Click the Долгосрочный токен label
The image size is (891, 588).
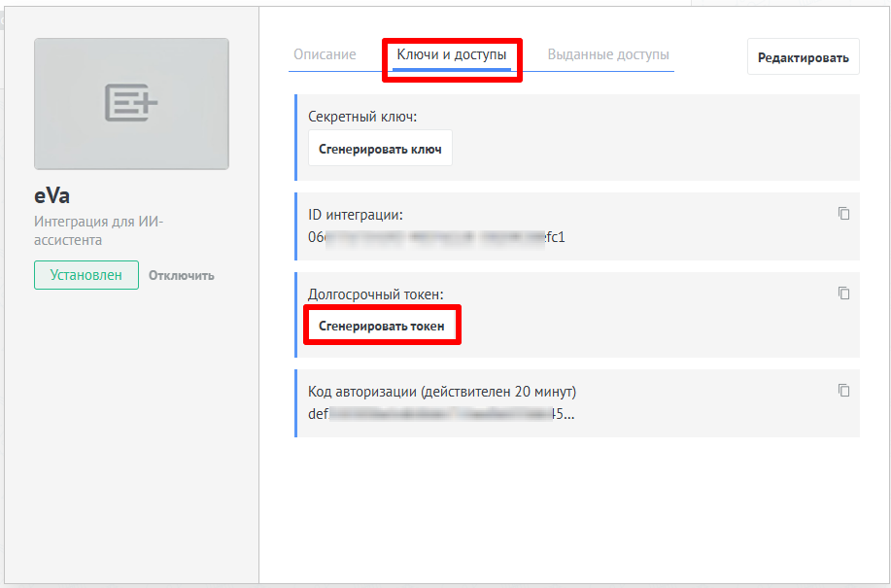click(x=375, y=294)
